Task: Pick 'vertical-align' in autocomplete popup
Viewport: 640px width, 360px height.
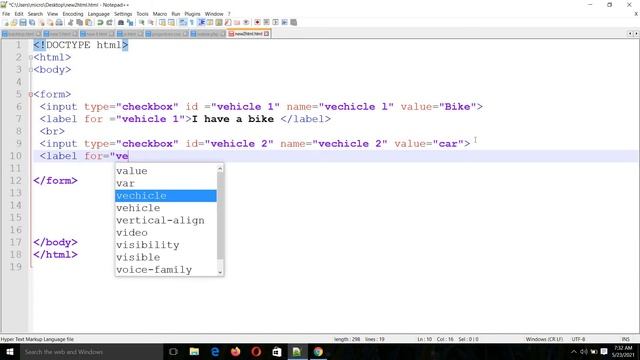Action: coord(166,220)
